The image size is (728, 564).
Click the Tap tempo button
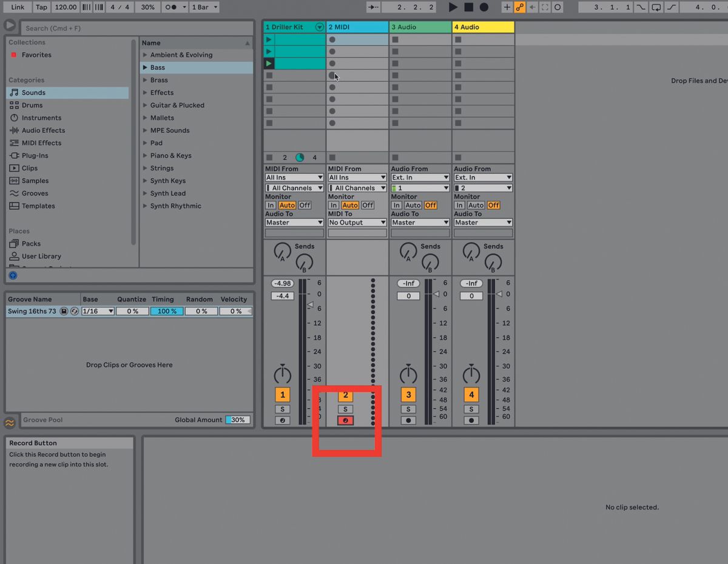pyautogui.click(x=41, y=7)
